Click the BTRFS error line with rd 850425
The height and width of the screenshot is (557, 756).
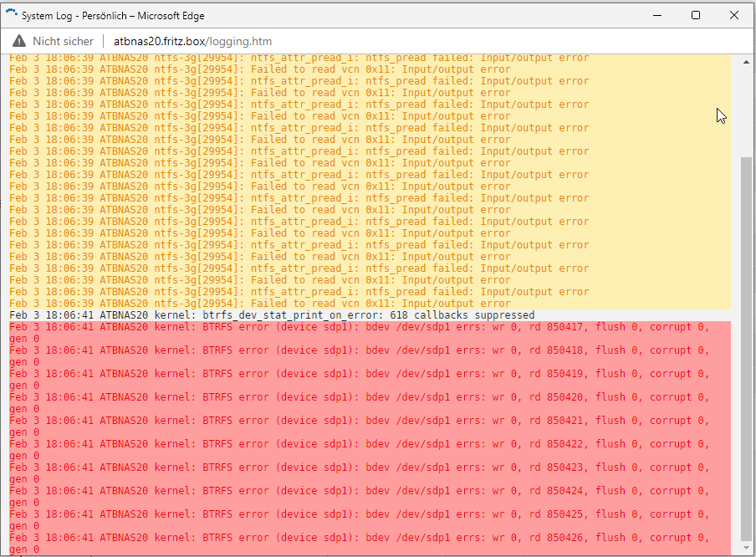click(370, 520)
